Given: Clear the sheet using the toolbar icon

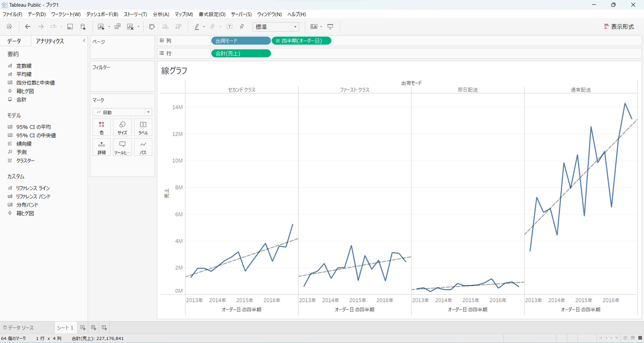Looking at the screenshot, I should (x=130, y=27).
